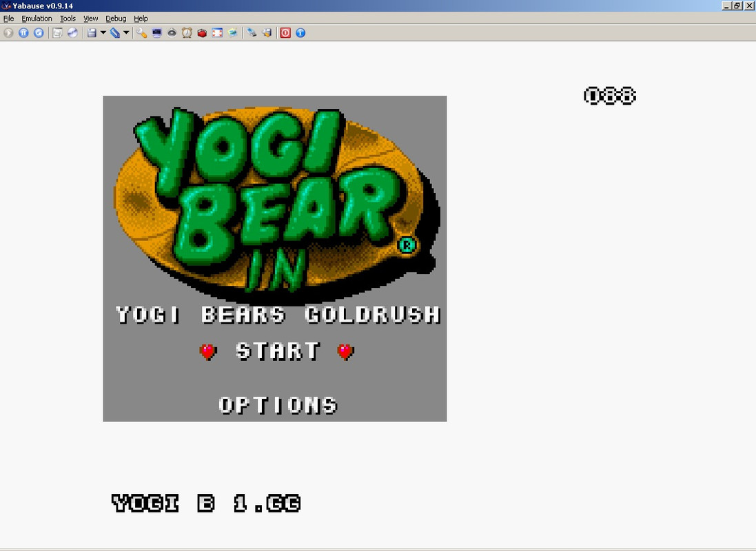
Task: Click the picture screenshot toolbar icon
Action: [x=232, y=33]
